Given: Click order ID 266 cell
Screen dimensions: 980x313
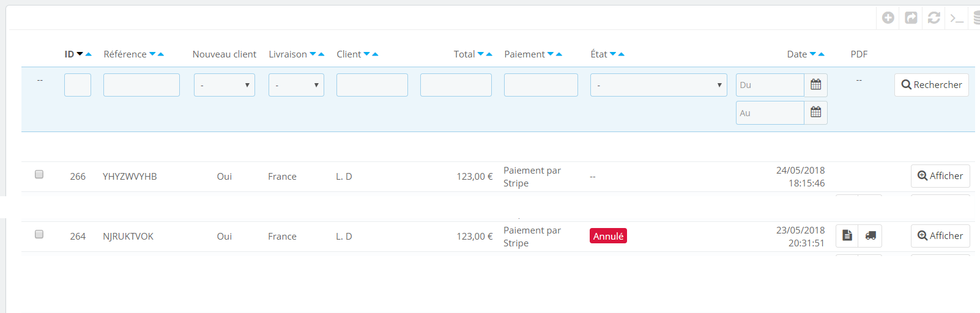Looking at the screenshot, I should [x=78, y=177].
